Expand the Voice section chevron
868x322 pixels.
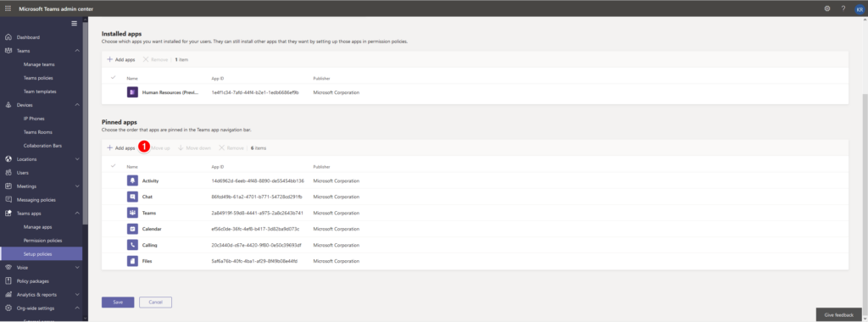point(77,267)
